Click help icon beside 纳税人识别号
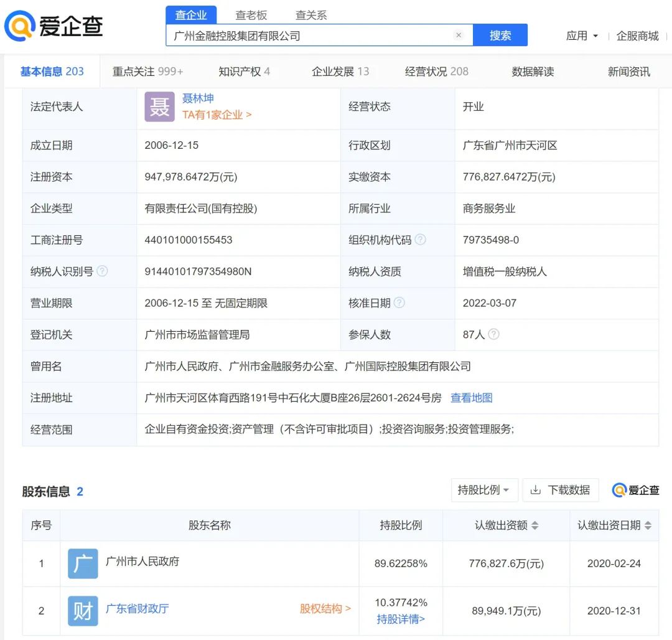672x640 pixels. (x=102, y=271)
